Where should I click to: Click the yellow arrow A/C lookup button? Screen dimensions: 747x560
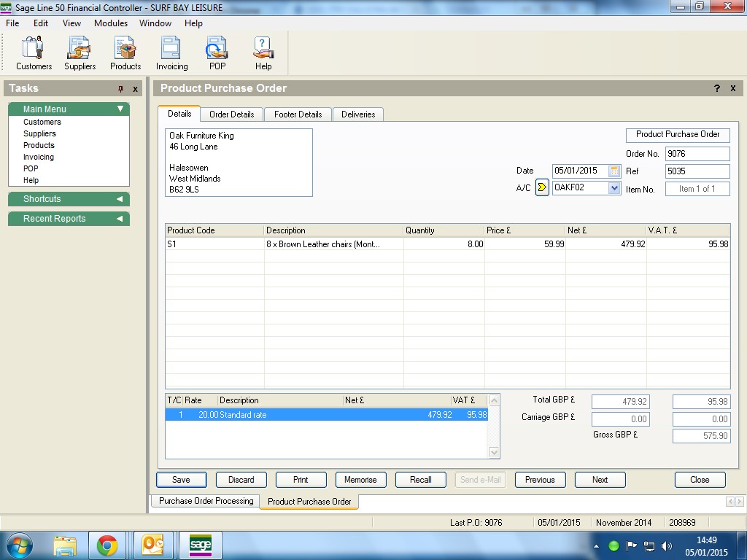point(542,187)
